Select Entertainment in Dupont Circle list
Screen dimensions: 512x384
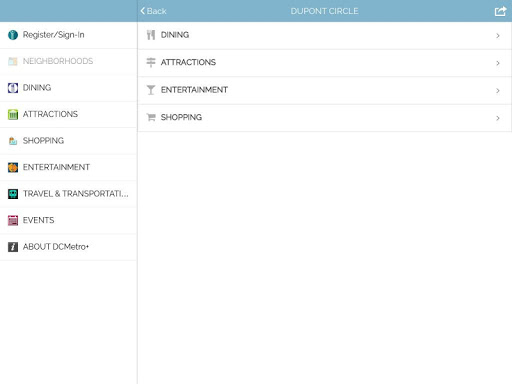(325, 90)
